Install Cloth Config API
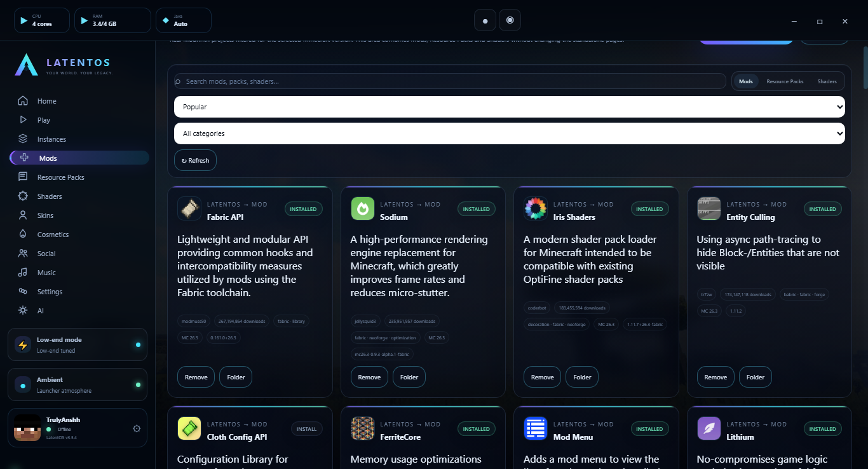The image size is (868, 469). coord(306,429)
